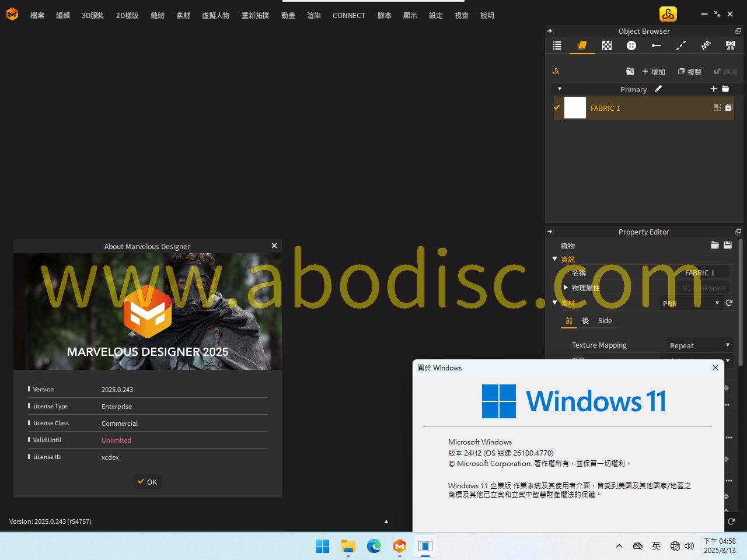Select the Fabric tab icon in Object Browser
Image resolution: width=747 pixels, height=560 pixels.
click(x=582, y=45)
